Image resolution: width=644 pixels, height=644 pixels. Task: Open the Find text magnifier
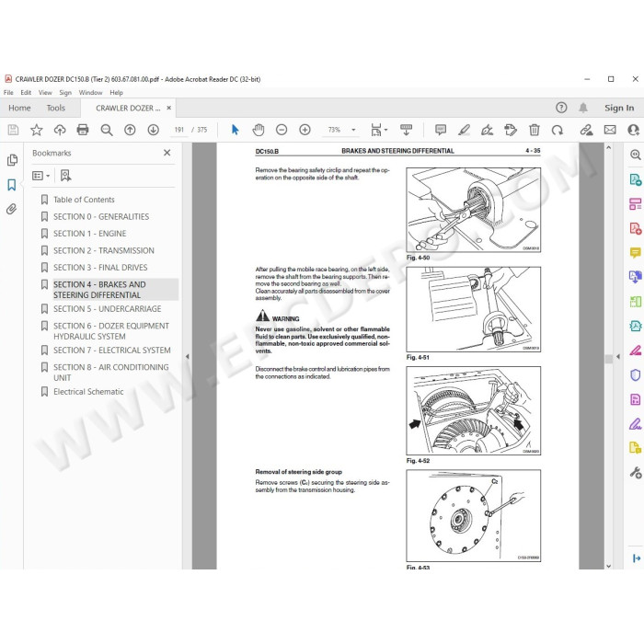(x=107, y=130)
